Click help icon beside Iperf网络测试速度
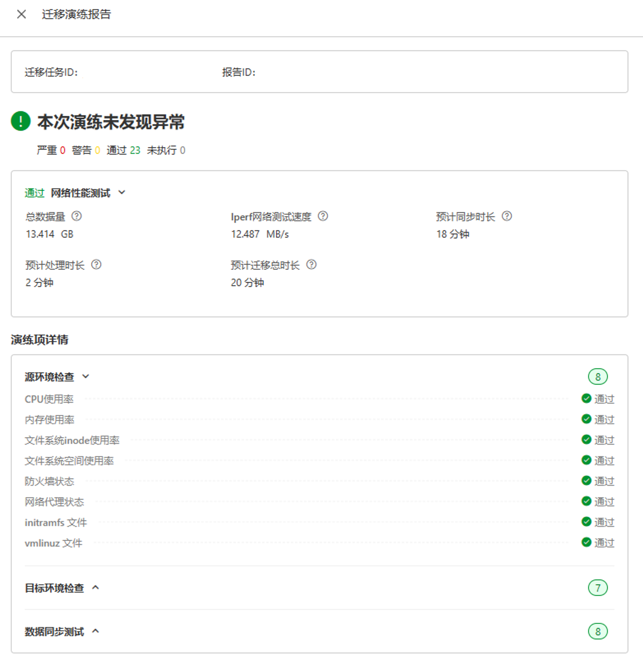This screenshot has width=643, height=672. click(322, 216)
